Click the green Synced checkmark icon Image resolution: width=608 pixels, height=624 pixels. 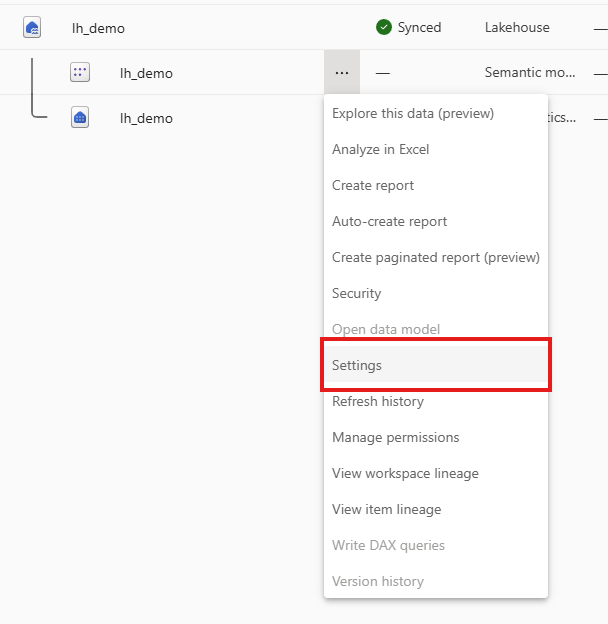click(384, 28)
